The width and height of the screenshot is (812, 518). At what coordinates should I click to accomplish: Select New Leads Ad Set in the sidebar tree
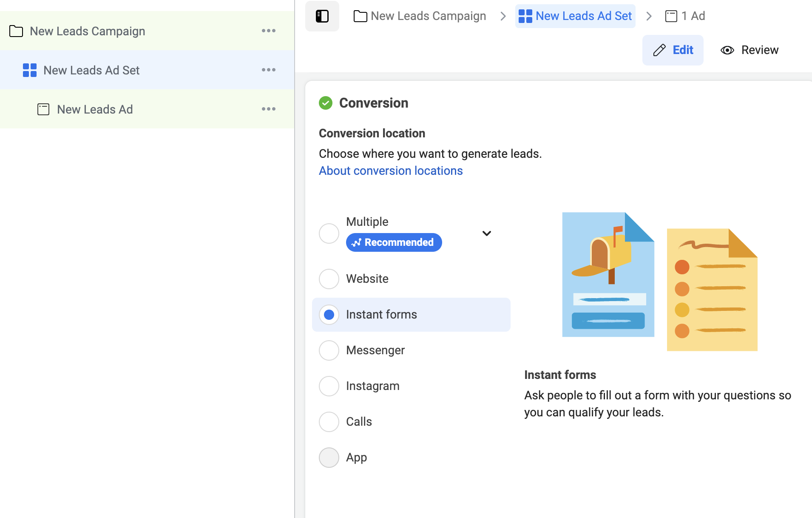tap(147, 70)
